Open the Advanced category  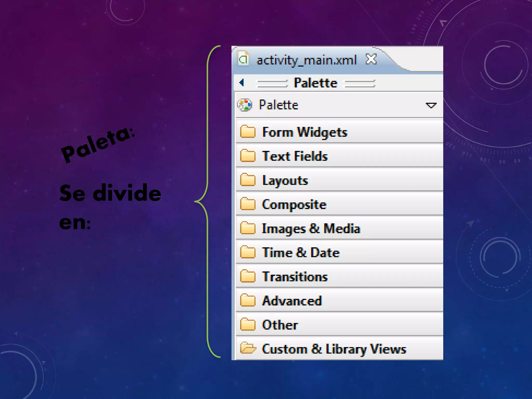(339, 301)
